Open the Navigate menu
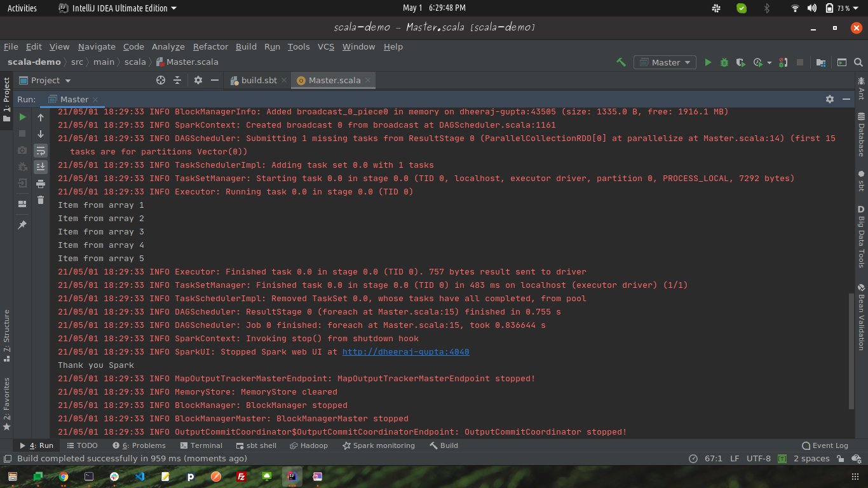Viewport: 868px width, 488px height. [97, 46]
